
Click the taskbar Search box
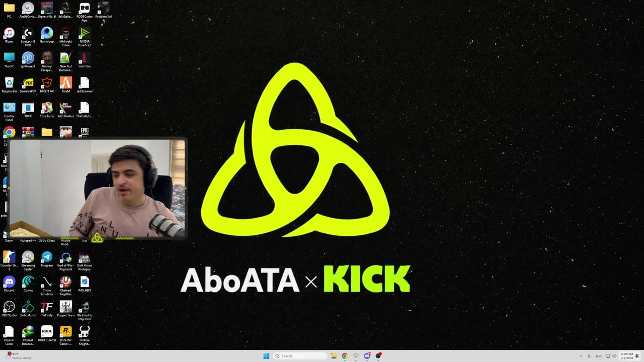click(300, 356)
